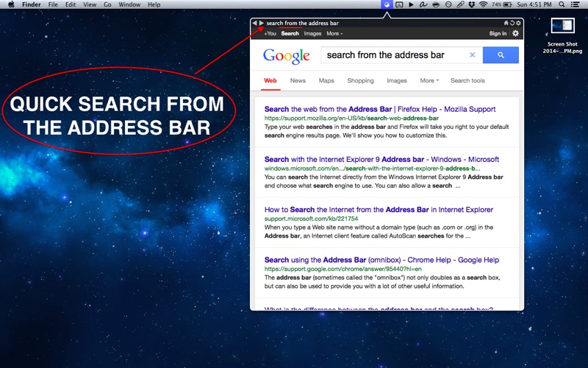The height and width of the screenshot is (368, 588).
Task: Open the Wi-Fi status menu
Action: [x=484, y=4]
